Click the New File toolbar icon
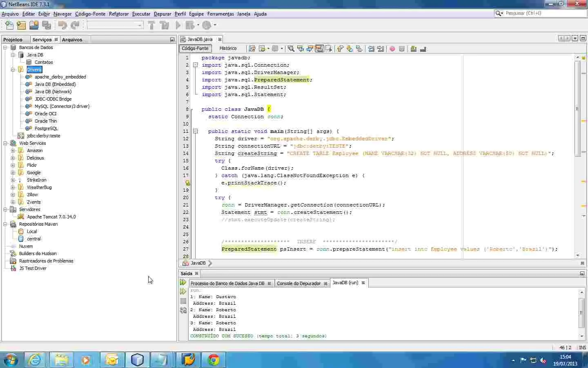 [9, 25]
